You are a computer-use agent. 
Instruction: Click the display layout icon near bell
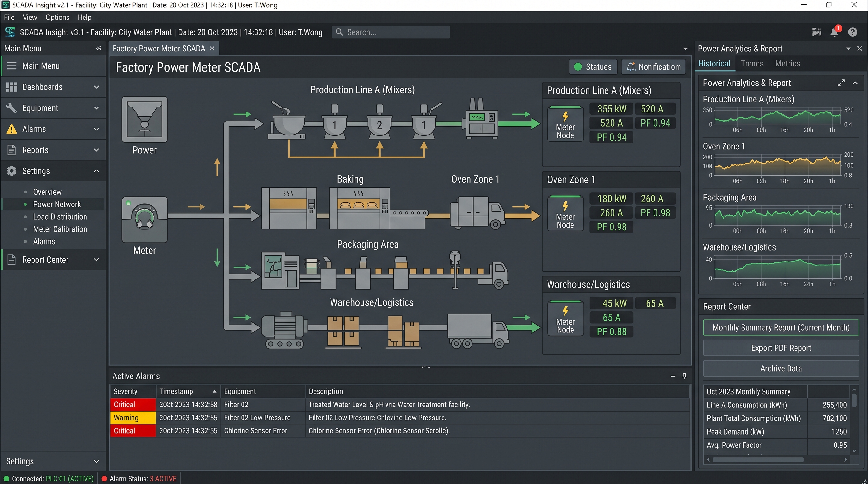click(x=817, y=32)
